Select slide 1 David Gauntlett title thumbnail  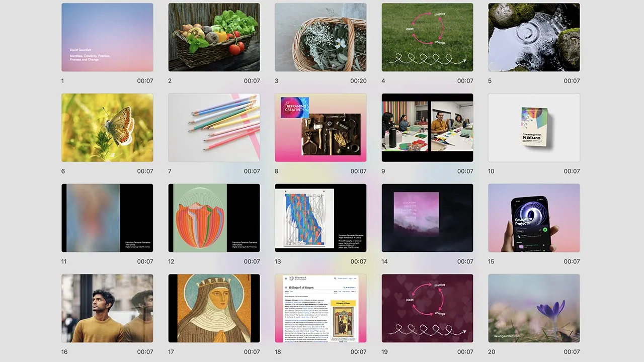tap(107, 37)
